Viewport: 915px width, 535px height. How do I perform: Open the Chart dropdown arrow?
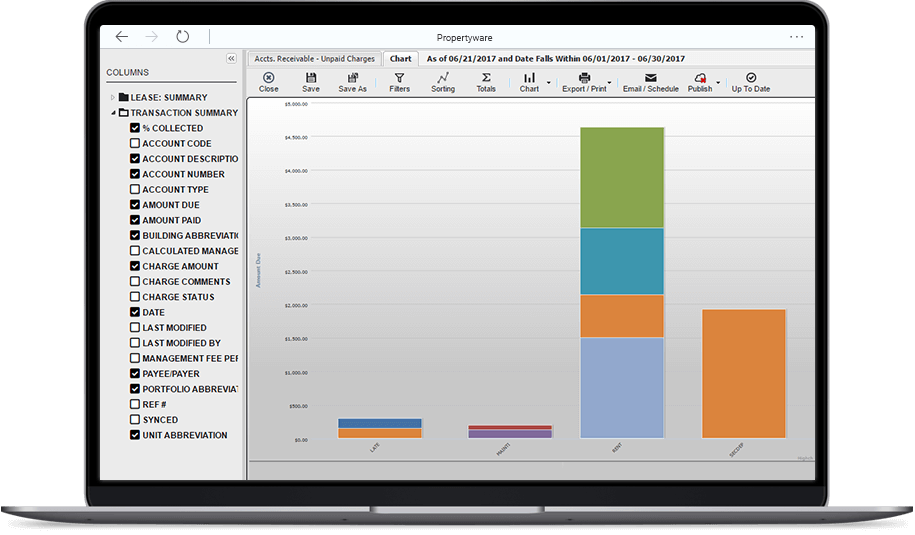[549, 82]
